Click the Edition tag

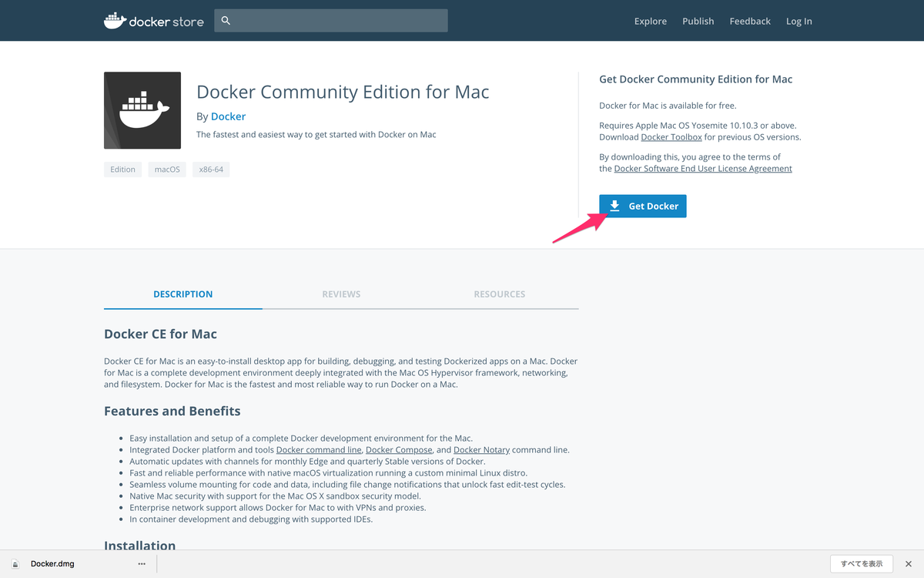pyautogui.click(x=122, y=170)
